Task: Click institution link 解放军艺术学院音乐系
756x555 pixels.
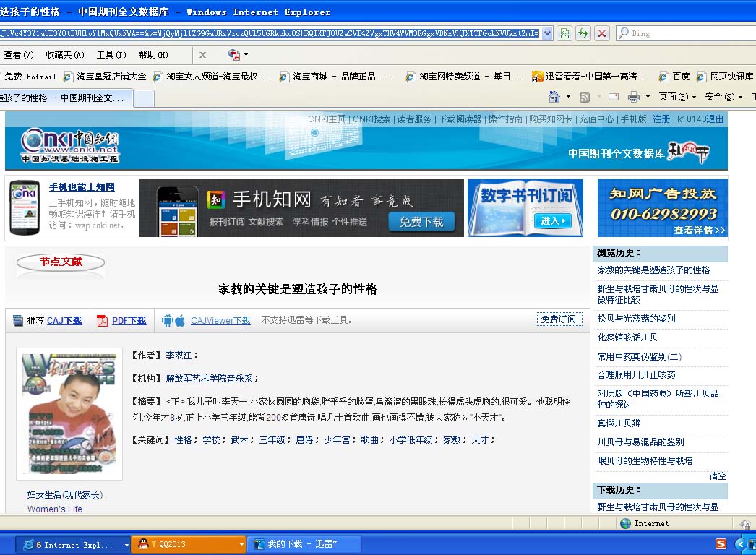Action: 209,379
